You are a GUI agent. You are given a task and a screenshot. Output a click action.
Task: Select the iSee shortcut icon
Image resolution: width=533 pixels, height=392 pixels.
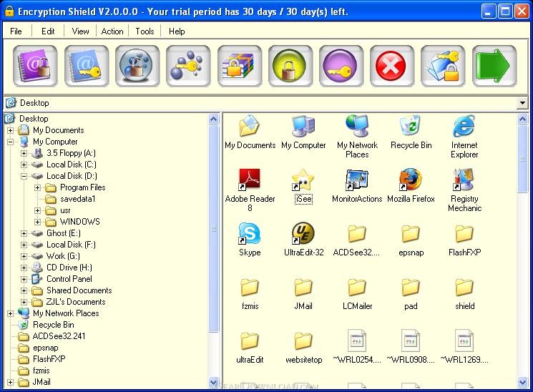pos(303,186)
